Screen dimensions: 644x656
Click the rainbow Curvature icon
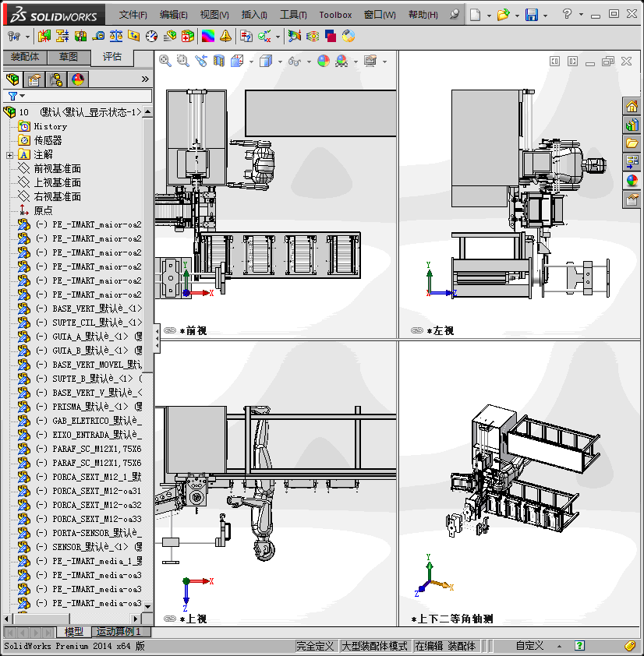(207, 37)
